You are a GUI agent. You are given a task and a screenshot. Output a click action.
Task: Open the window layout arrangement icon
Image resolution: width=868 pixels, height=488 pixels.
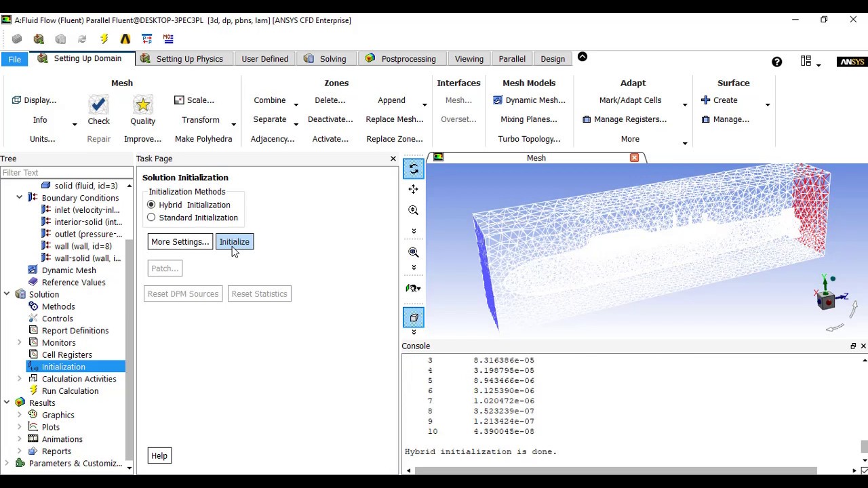pyautogui.click(x=806, y=61)
